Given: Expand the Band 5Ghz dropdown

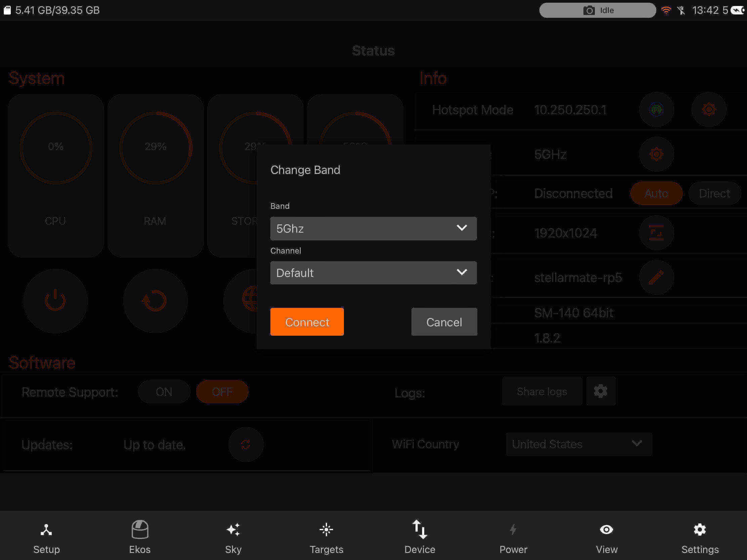Looking at the screenshot, I should [373, 229].
